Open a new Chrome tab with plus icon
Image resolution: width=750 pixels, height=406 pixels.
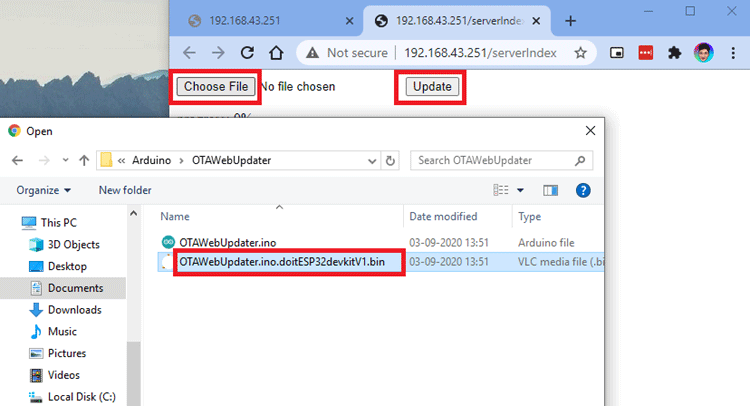tap(571, 21)
